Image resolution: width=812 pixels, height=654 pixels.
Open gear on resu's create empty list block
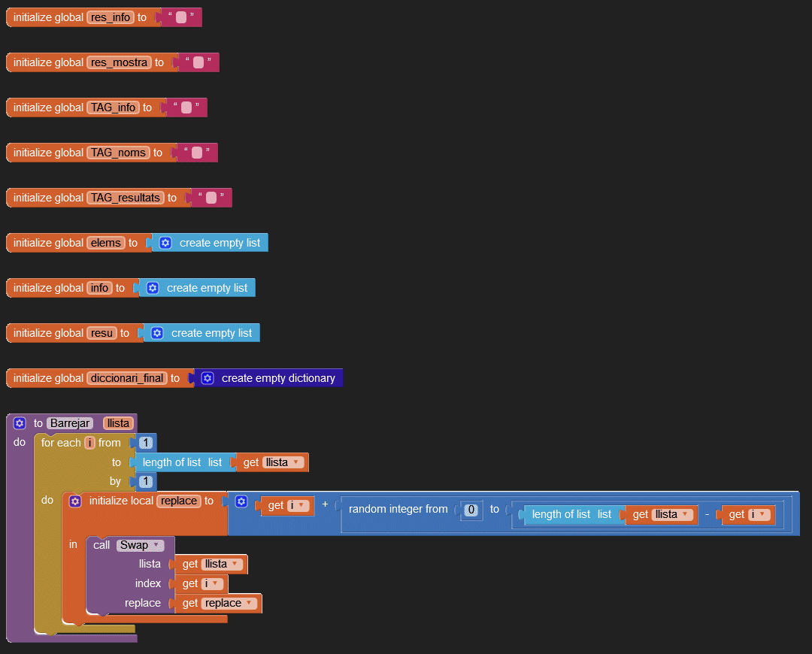(157, 333)
